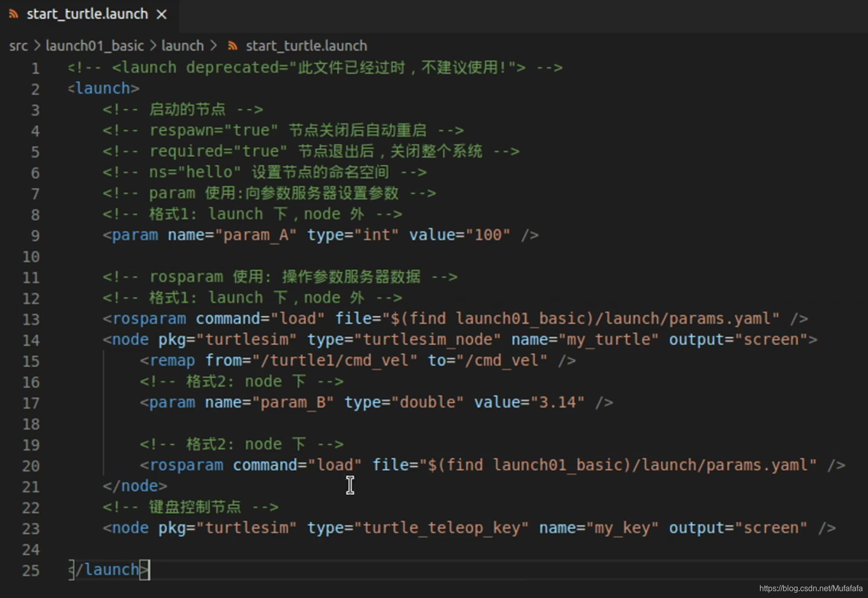Click value="100" on line 9

[x=459, y=235]
